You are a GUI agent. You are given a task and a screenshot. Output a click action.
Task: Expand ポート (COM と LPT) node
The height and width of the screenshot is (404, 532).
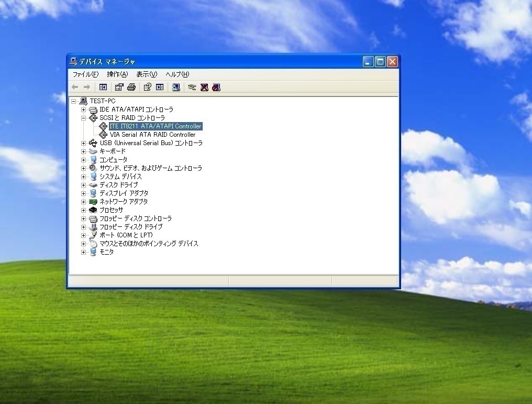point(83,235)
